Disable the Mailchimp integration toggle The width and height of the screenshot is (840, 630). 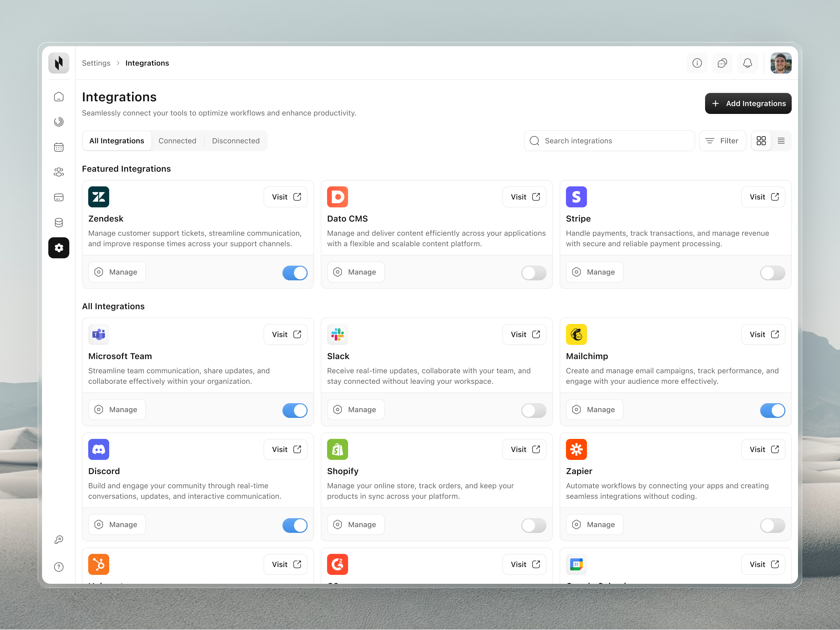(773, 411)
